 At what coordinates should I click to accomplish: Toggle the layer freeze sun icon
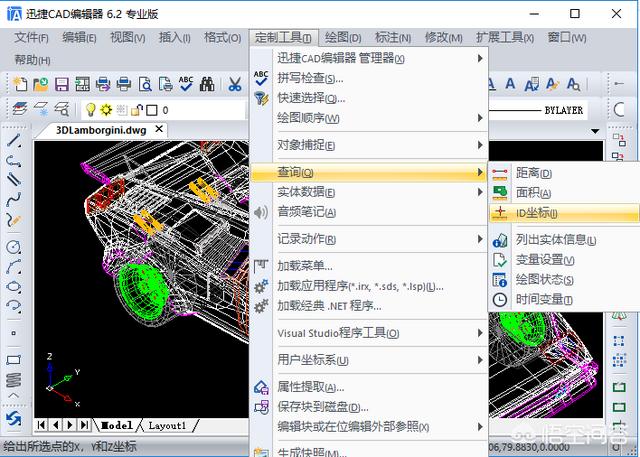[x=106, y=110]
